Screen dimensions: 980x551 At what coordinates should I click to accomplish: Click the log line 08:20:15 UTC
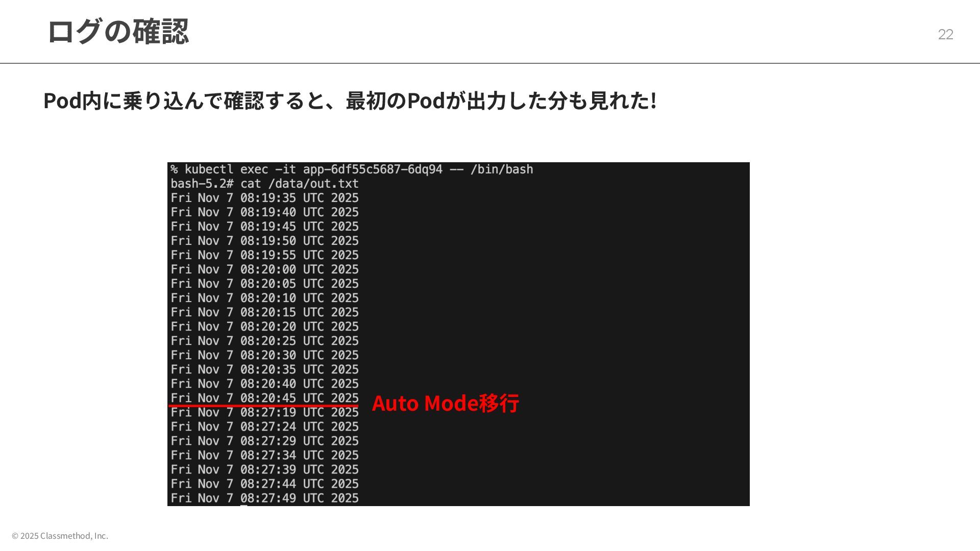coord(264,312)
